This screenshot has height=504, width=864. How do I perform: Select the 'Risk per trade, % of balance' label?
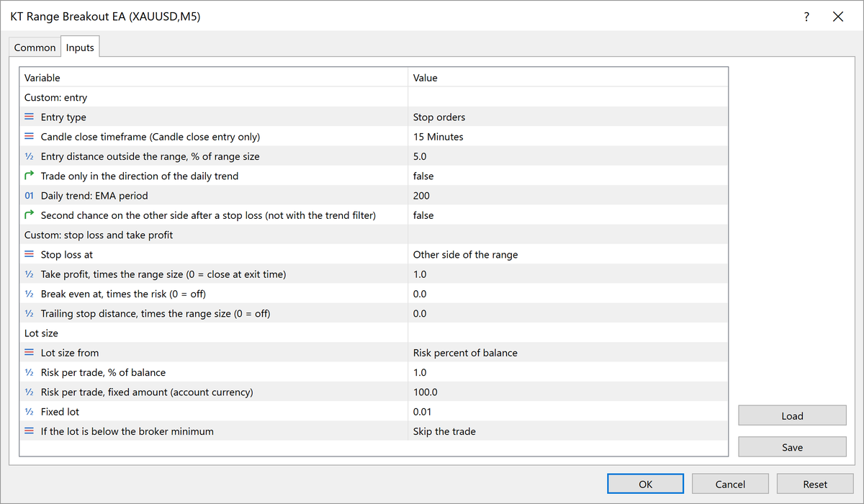103,372
